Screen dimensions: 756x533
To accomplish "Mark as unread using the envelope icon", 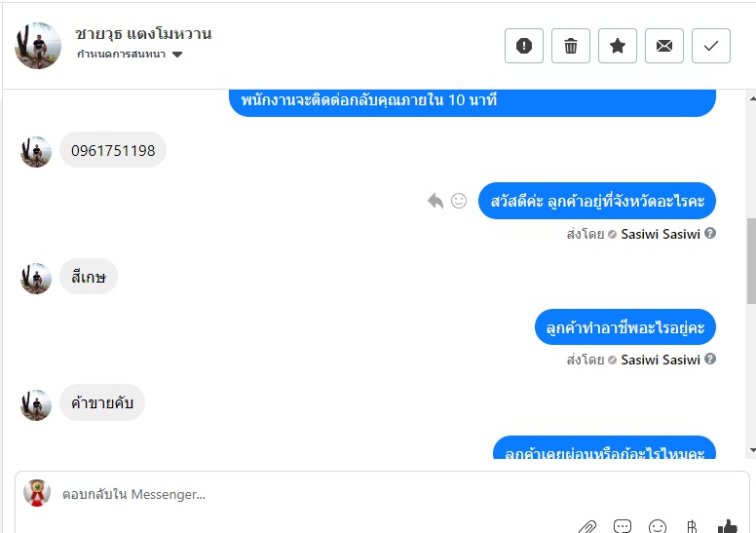I will (663, 46).
